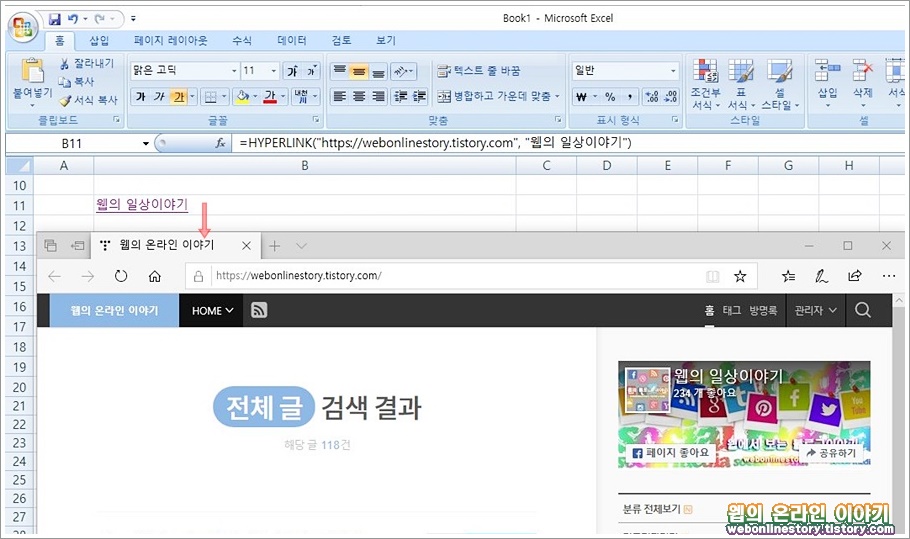
Task: Select the format painter 서식 복사
Action: pos(88,100)
